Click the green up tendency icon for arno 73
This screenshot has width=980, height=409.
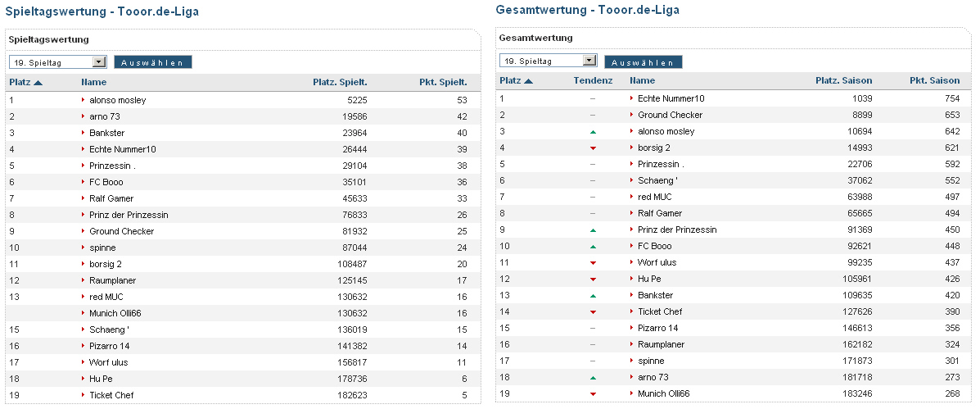point(593,378)
